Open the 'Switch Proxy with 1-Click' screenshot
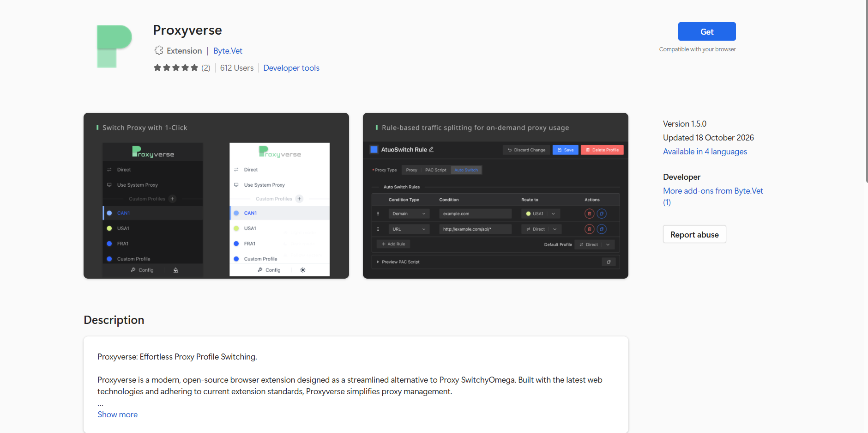Image resolution: width=868 pixels, height=433 pixels. 216,195
